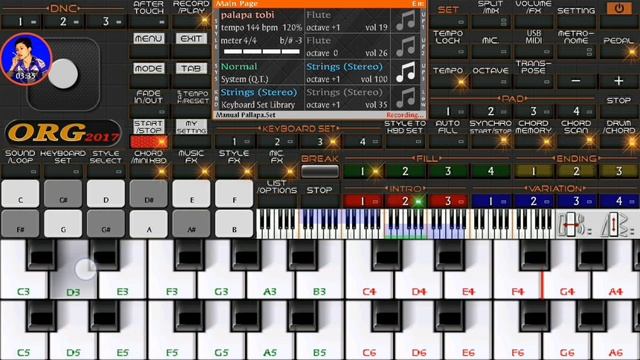The height and width of the screenshot is (360, 640).
Task: Click the Exit button
Action: 191,38
